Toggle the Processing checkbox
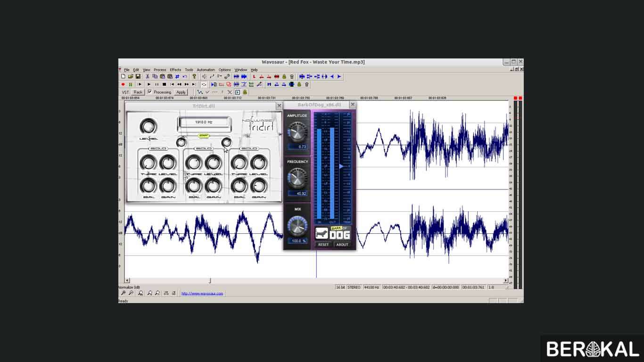 tap(149, 91)
